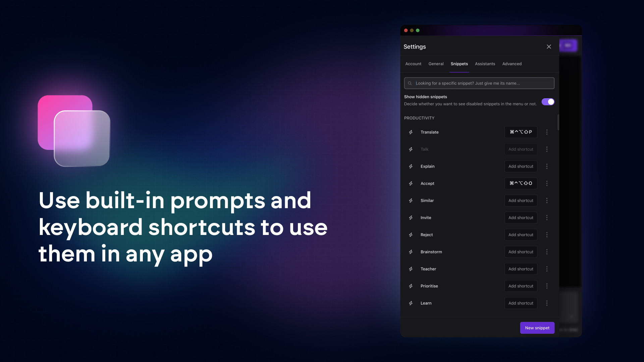Toggle the Show hidden snippets switch
The width and height of the screenshot is (644, 362).
548,102
